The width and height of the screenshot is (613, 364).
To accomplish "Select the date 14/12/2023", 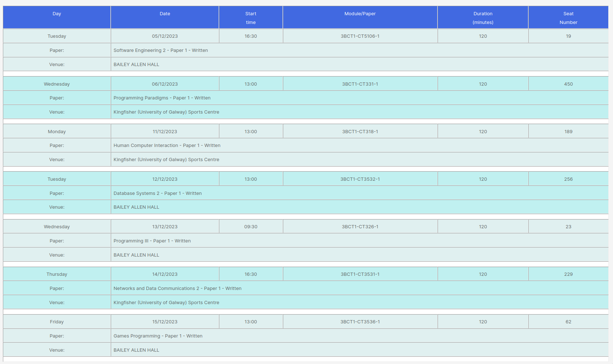I will tap(165, 274).
